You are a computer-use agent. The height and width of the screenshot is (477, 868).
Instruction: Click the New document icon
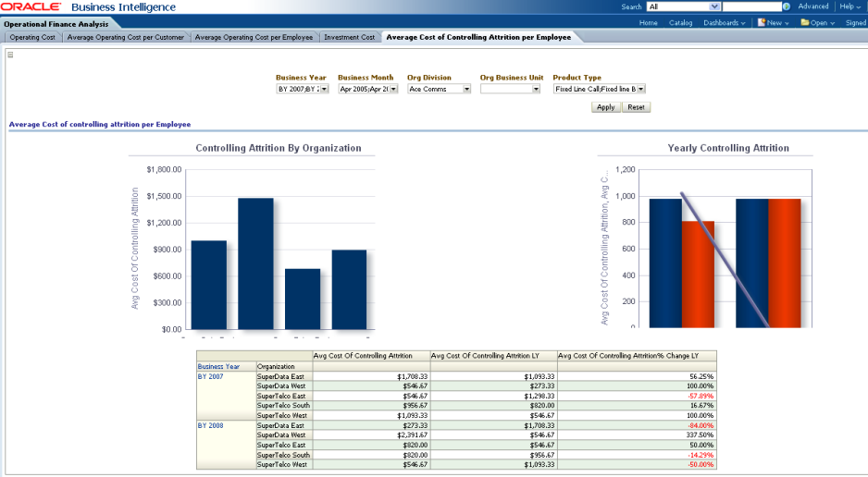coord(762,23)
